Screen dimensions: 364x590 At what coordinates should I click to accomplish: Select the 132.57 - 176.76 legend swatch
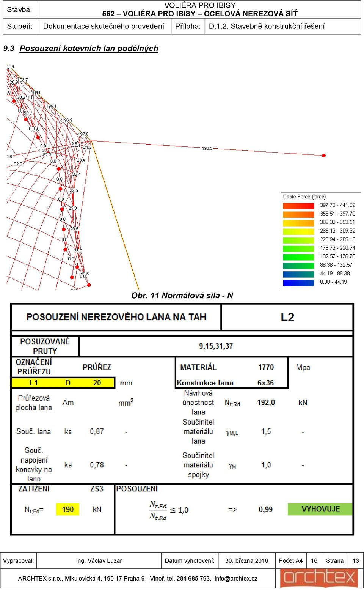[299, 257]
